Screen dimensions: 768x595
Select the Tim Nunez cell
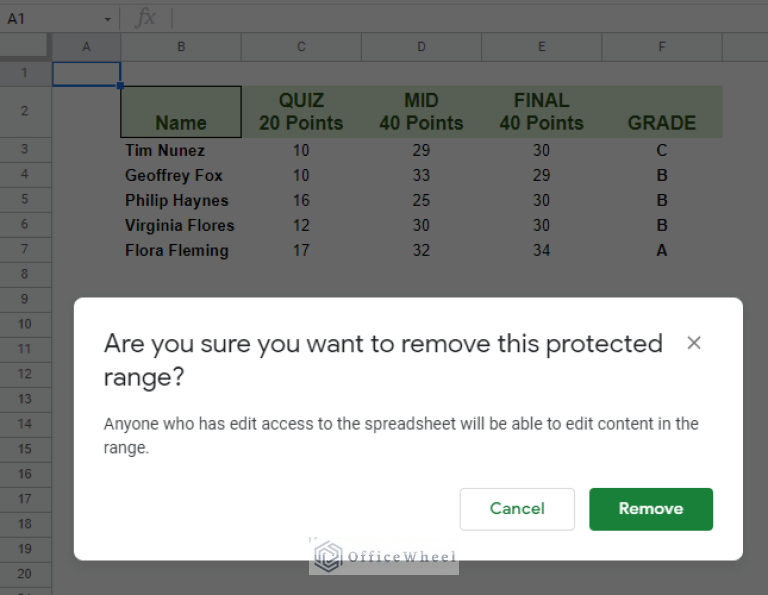(181, 150)
